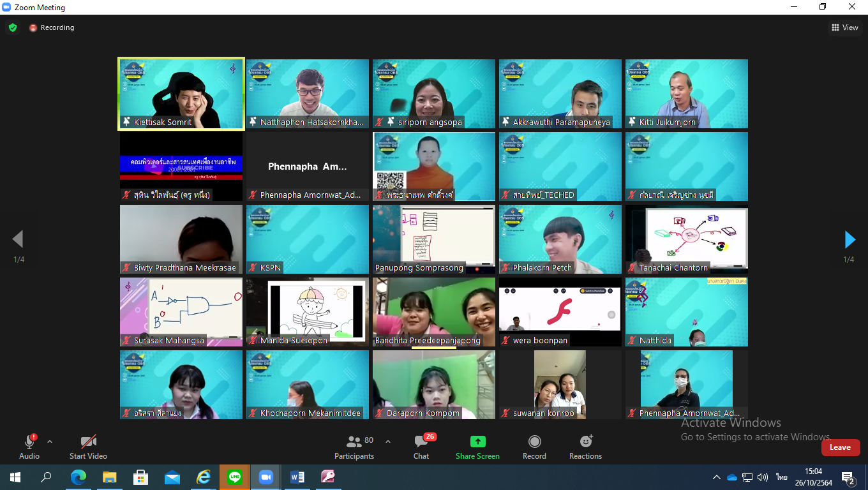Select Phalakorn Petch's video tile
Screen dimensions: 868x490
click(560, 239)
